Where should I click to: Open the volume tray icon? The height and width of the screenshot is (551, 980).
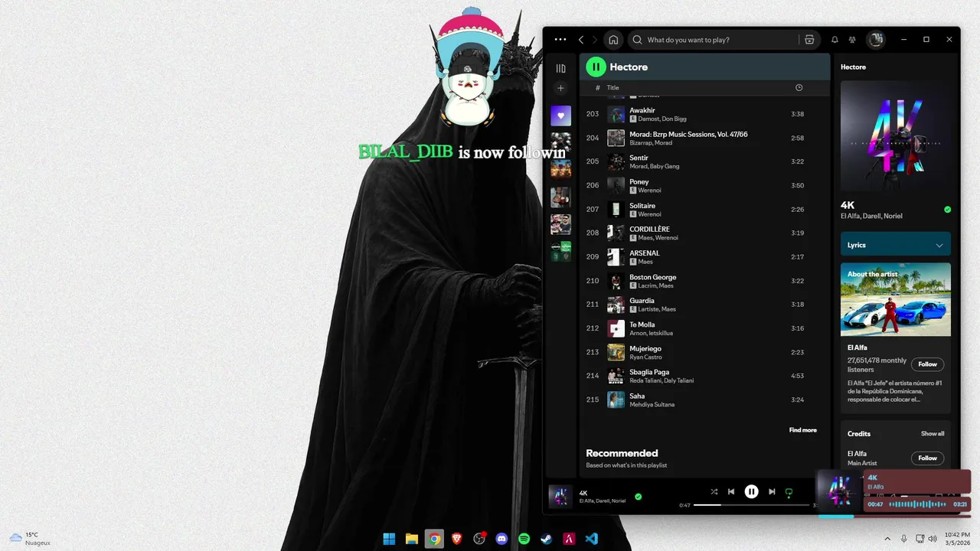[x=933, y=539]
